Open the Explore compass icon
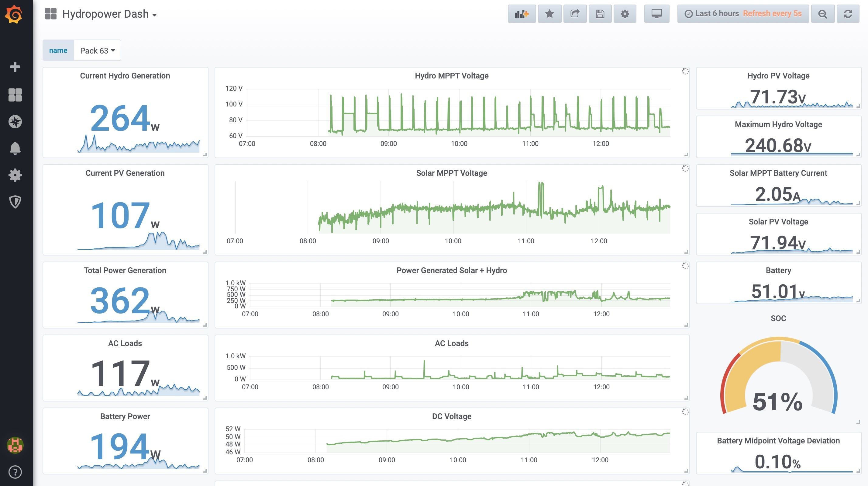The image size is (868, 486). [15, 122]
